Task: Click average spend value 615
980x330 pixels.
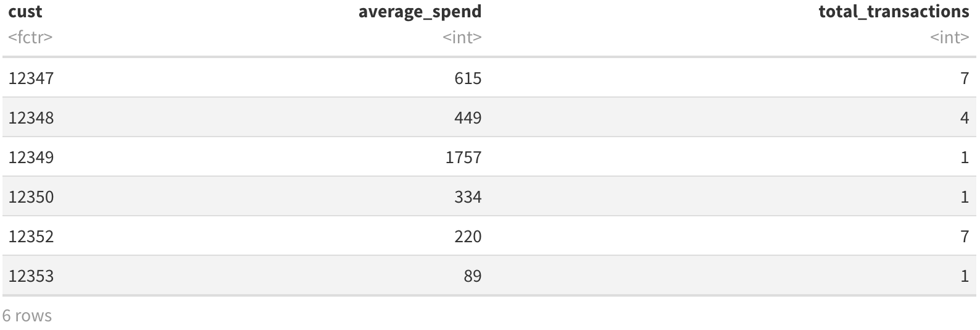Action: click(x=468, y=78)
